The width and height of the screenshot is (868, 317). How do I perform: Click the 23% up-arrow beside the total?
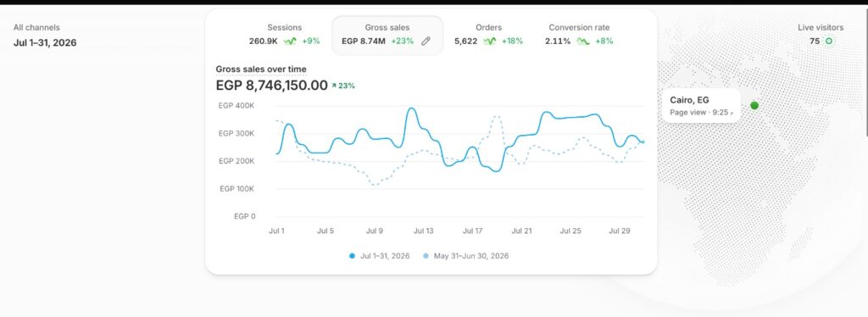point(343,86)
